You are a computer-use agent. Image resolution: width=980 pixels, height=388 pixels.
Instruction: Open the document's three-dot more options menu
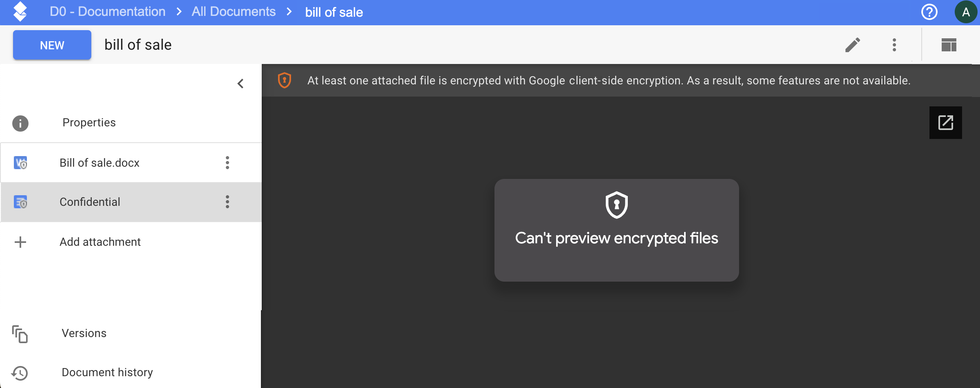point(894,45)
